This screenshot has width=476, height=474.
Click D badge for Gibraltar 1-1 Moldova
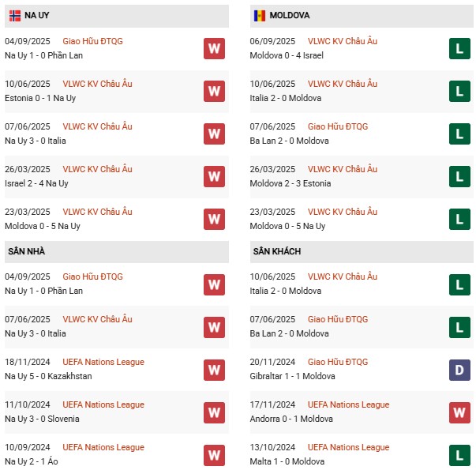click(x=459, y=370)
